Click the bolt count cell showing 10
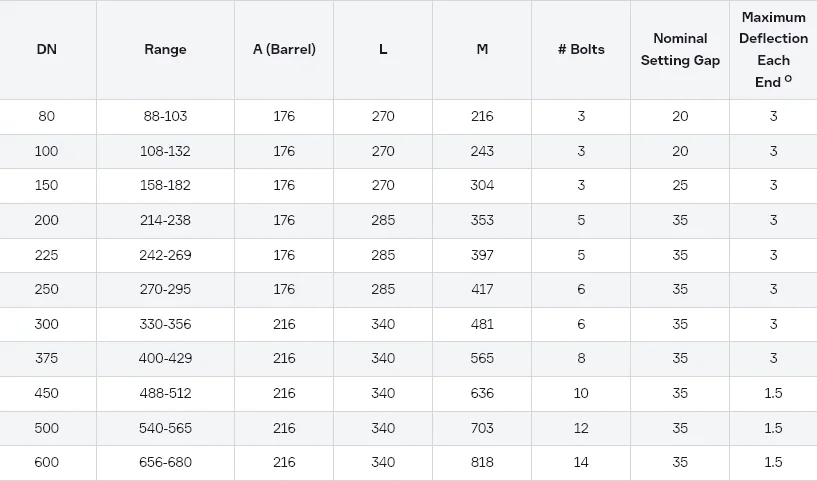817x481 pixels. click(x=581, y=393)
